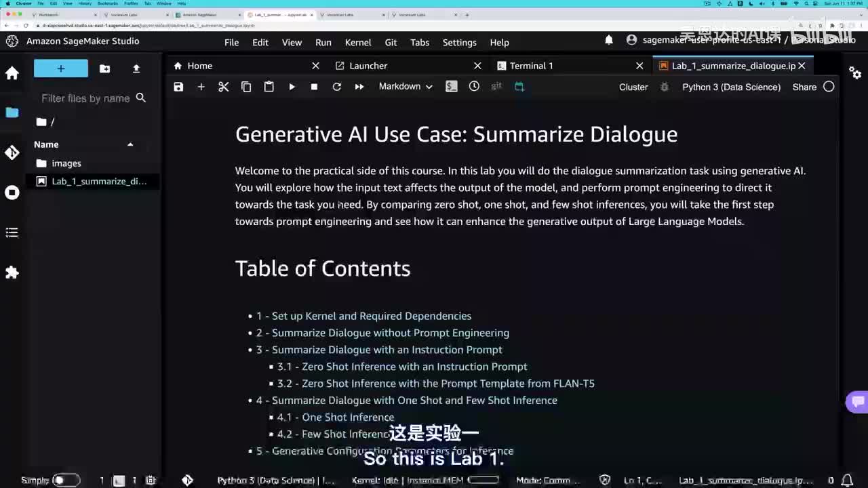Screen dimensions: 868x488
Task: Close the Terminal 1 tab
Action: coord(639,66)
